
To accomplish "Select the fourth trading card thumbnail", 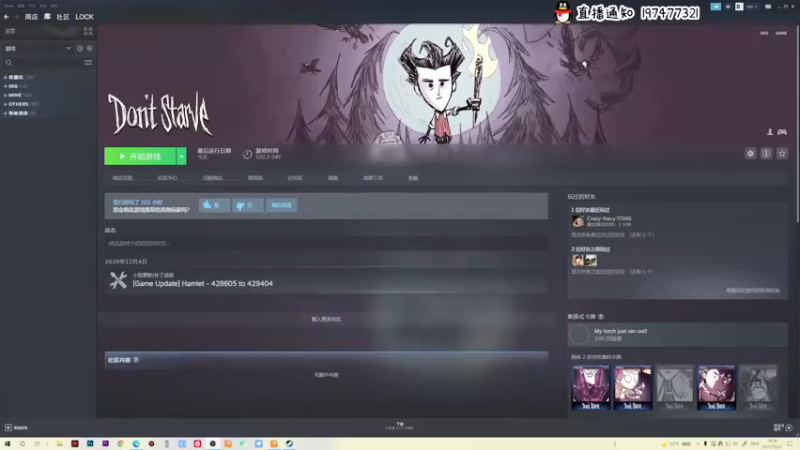I will click(x=716, y=387).
